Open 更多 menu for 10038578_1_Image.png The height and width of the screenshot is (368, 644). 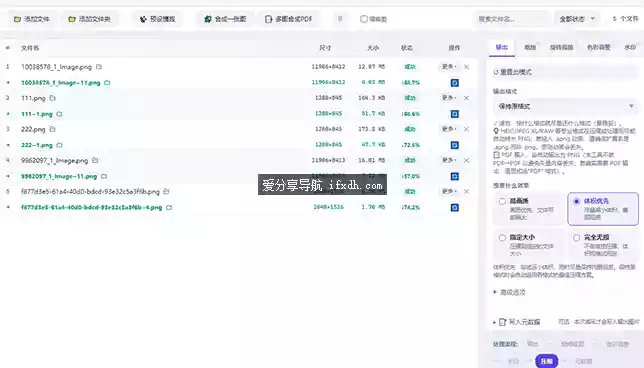click(x=448, y=67)
